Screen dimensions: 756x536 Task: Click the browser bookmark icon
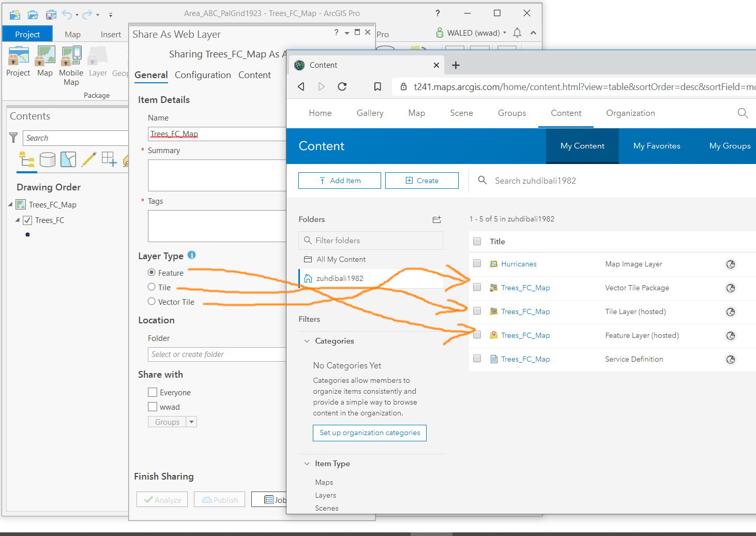coord(377,86)
